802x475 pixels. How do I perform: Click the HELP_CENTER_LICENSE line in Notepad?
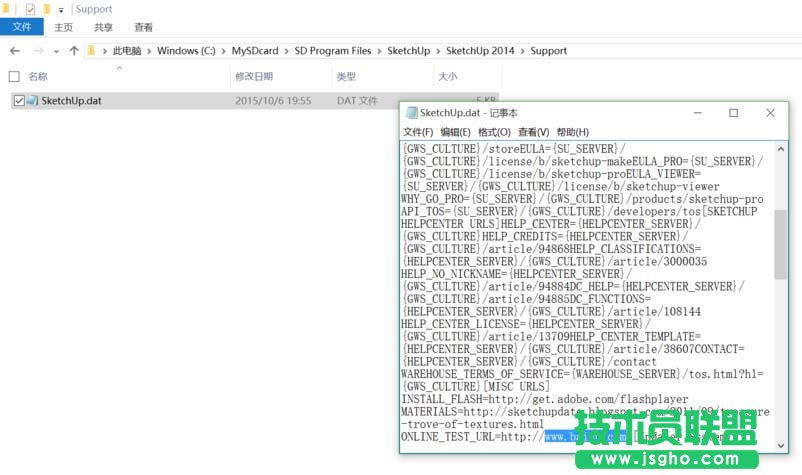(x=526, y=324)
